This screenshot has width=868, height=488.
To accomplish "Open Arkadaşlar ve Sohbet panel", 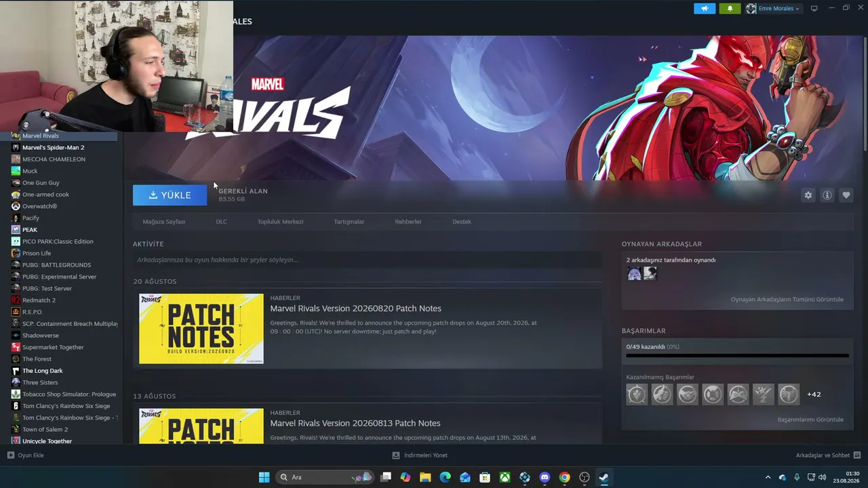I will tap(823, 455).
